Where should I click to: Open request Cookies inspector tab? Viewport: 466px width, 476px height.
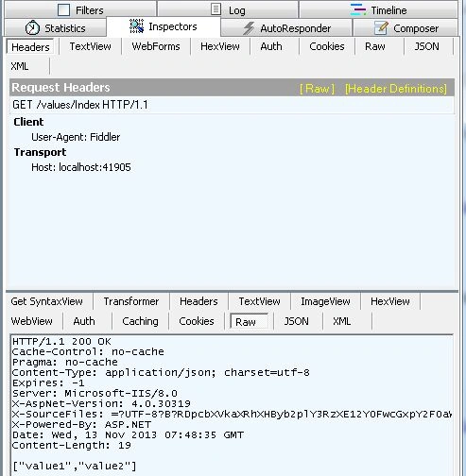[x=327, y=46]
